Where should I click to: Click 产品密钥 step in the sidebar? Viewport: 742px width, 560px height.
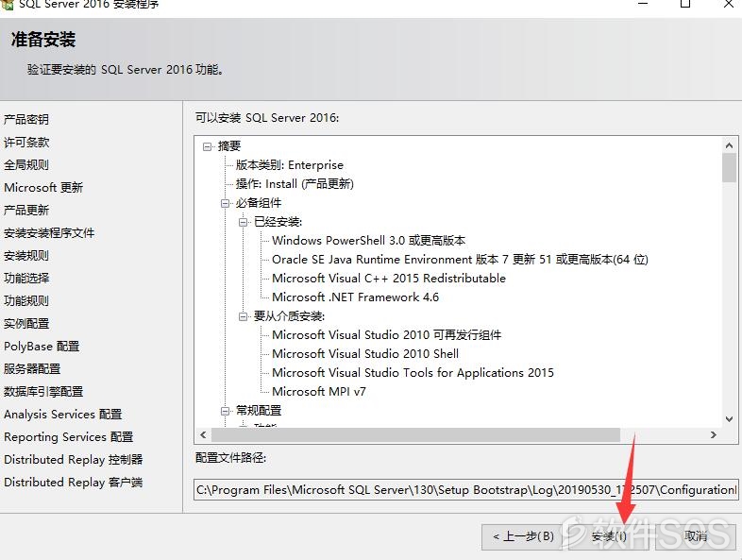26,119
